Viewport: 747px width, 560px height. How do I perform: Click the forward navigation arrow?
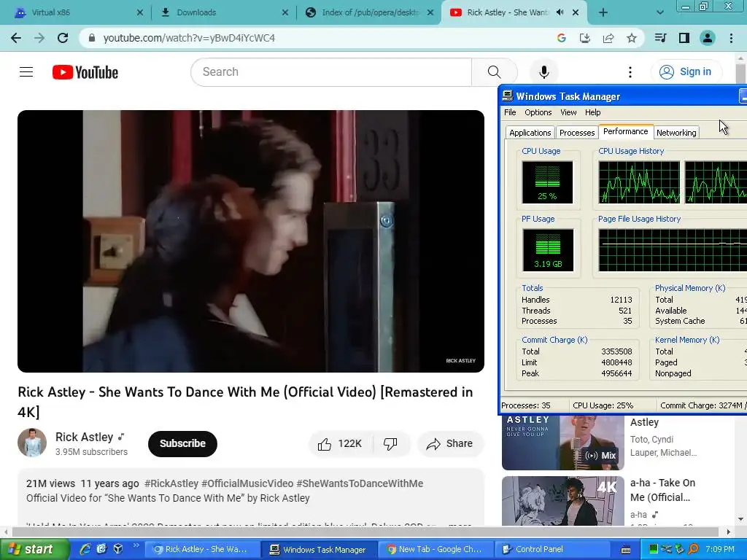tap(39, 38)
